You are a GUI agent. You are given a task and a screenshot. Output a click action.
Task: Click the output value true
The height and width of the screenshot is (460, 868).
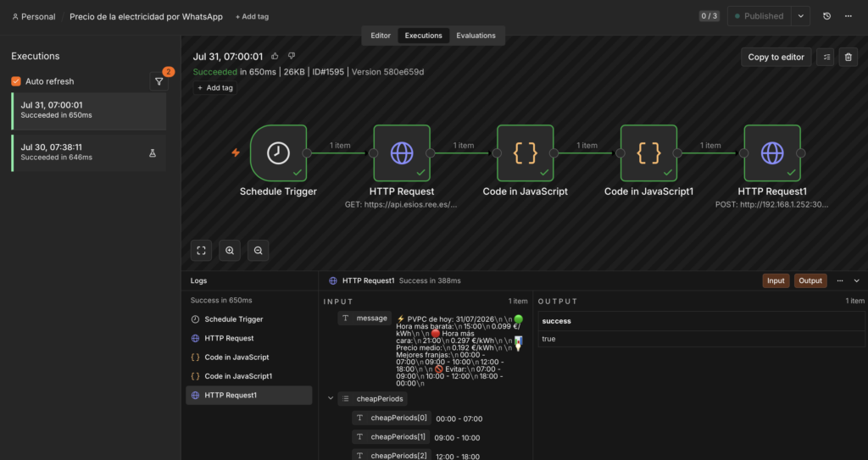548,339
